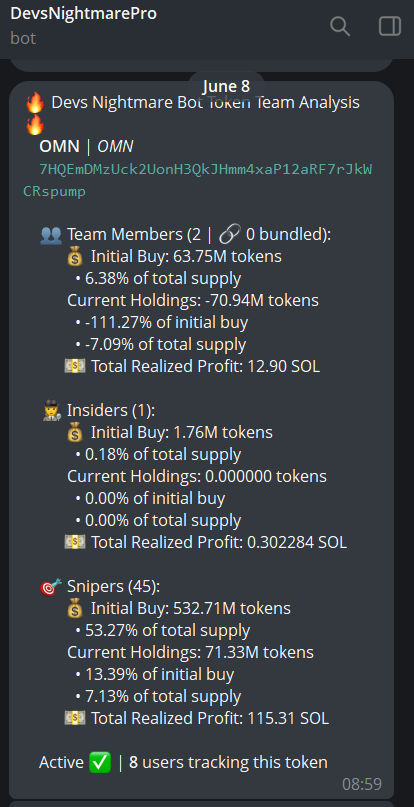
Task: Open search in the chat header
Action: [x=340, y=26]
